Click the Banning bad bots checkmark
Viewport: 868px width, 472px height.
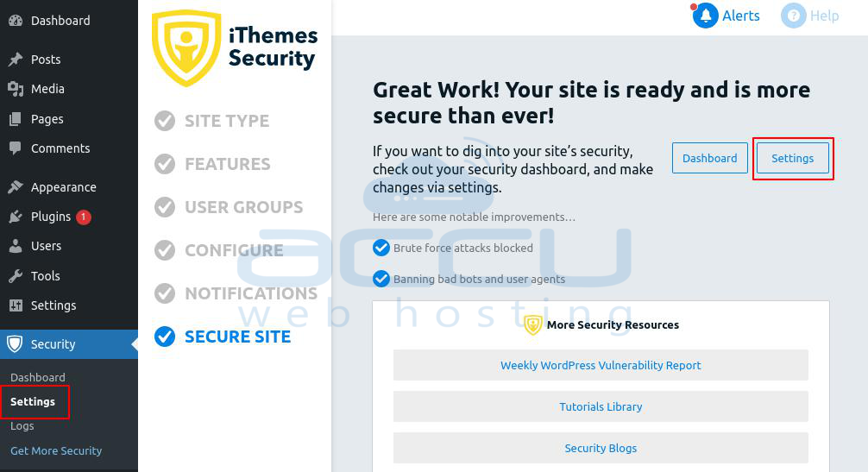pyautogui.click(x=381, y=279)
